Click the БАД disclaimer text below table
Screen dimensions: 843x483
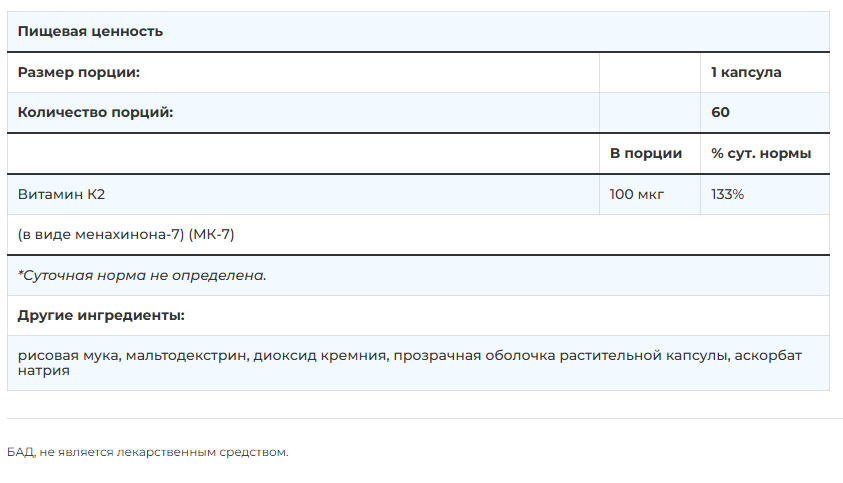click(147, 453)
